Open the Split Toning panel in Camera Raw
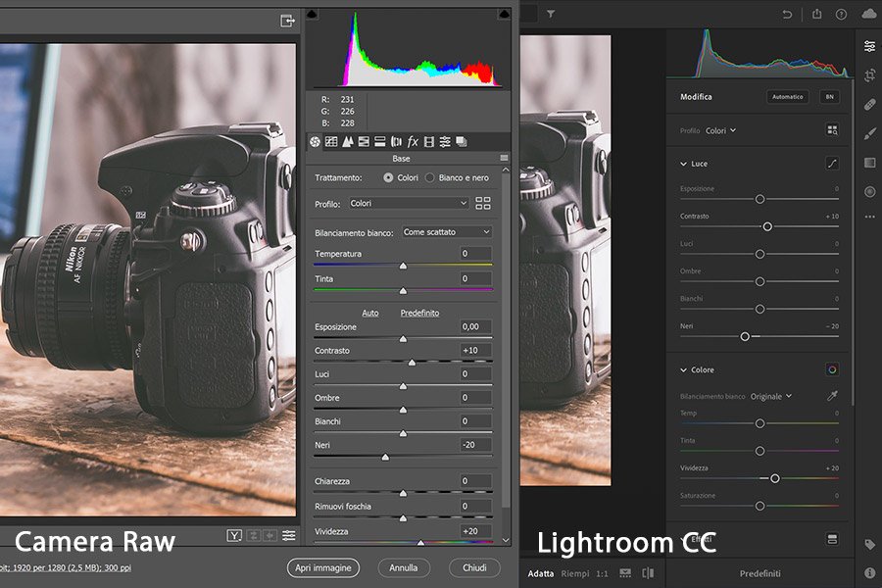882x588 pixels. coord(380,142)
